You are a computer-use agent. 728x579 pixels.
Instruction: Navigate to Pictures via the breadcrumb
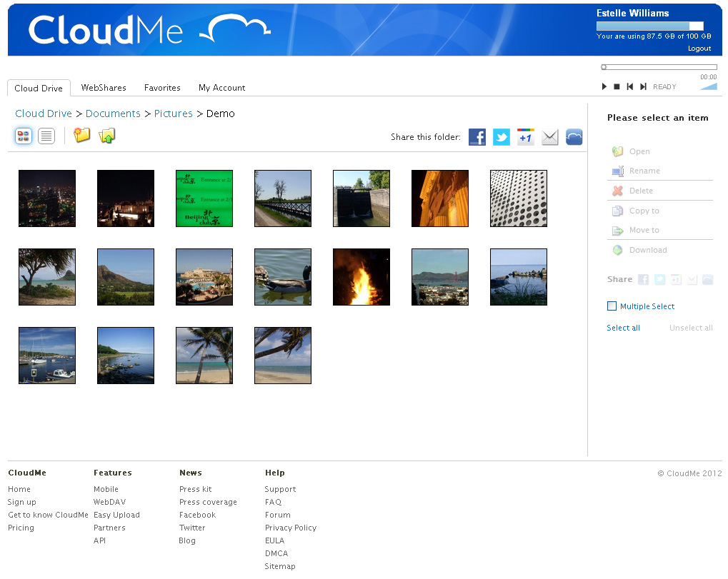174,113
